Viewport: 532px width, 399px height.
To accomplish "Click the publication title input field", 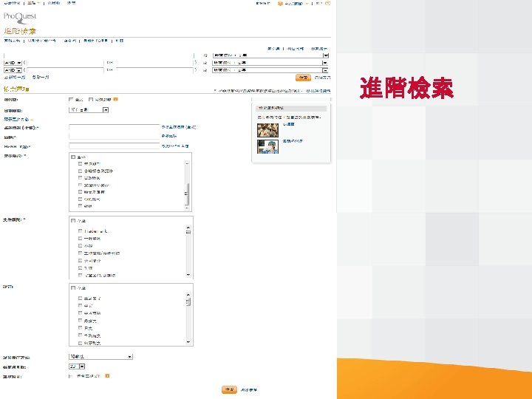I will pyautogui.click(x=114, y=127).
